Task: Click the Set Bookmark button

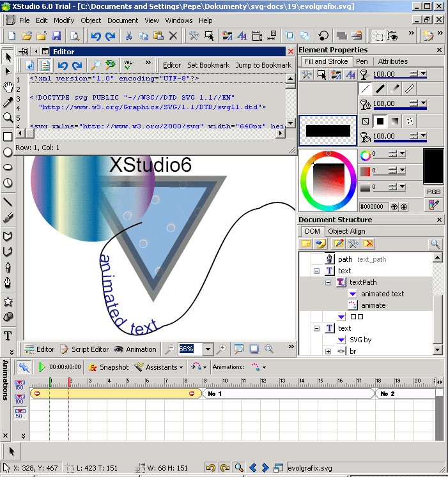Action: click(208, 65)
